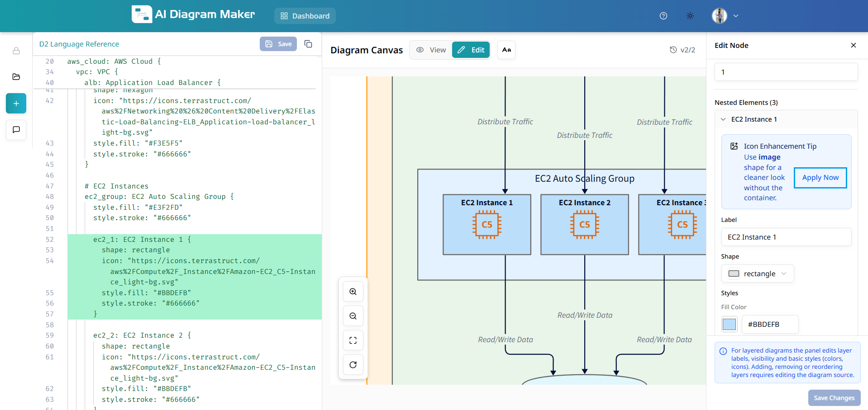Click the zoom out icon on the canvas
Viewport: 868px width, 410px height.
point(353,316)
